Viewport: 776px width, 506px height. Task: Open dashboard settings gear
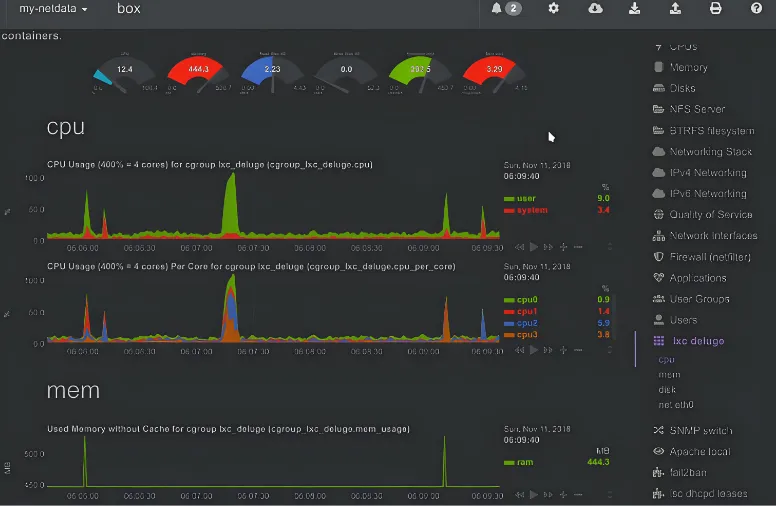pyautogui.click(x=553, y=8)
